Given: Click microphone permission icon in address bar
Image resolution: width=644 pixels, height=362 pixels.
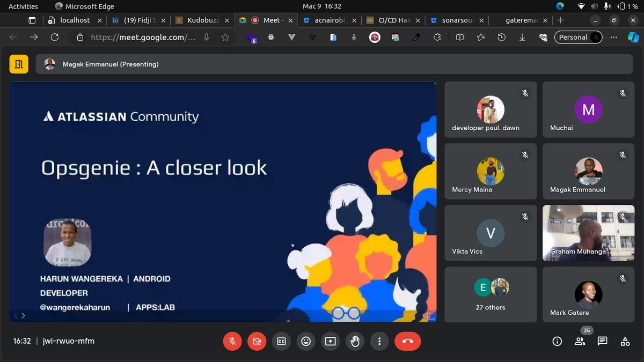Looking at the screenshot, I should [x=207, y=37].
